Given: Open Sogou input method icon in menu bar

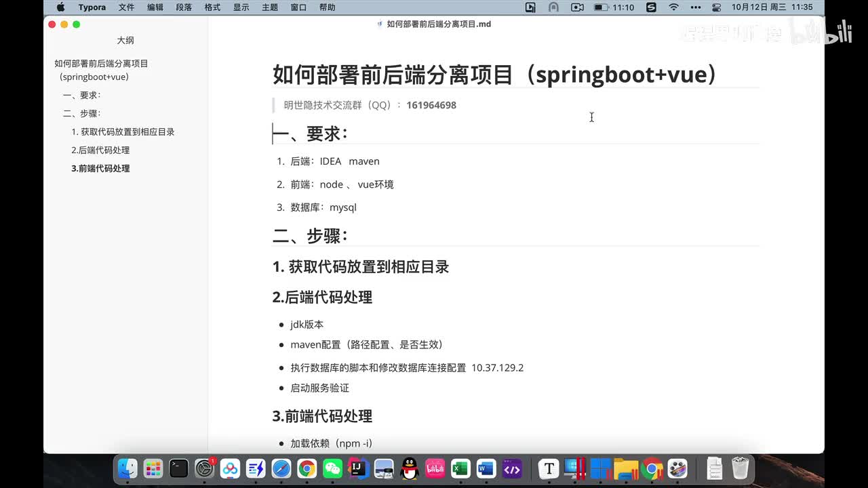Looking at the screenshot, I should coord(651,7).
